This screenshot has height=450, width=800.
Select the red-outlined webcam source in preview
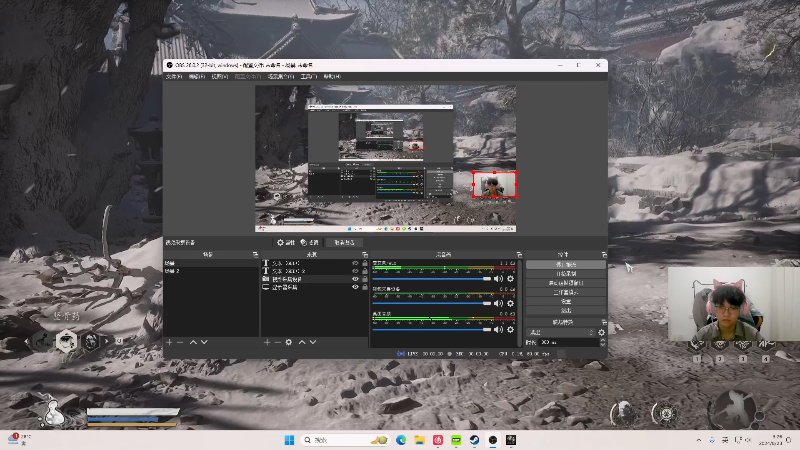tap(494, 184)
